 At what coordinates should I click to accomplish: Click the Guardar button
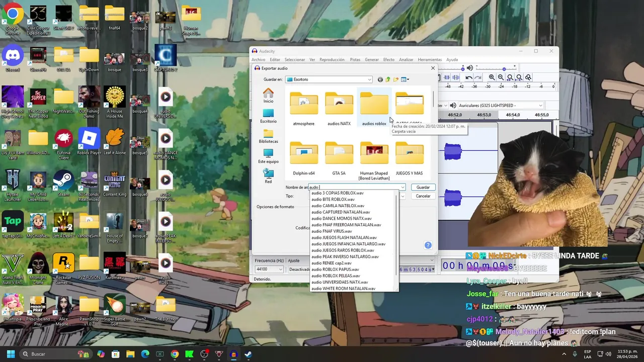click(423, 188)
